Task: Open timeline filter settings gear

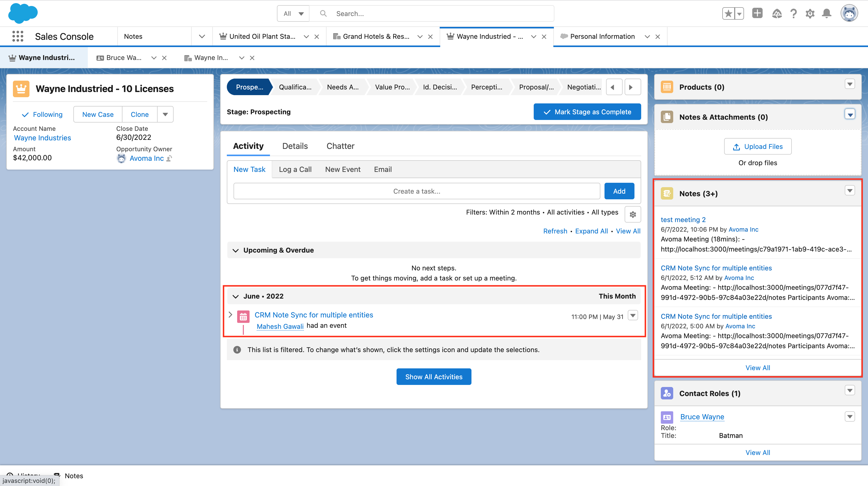Action: tap(633, 214)
